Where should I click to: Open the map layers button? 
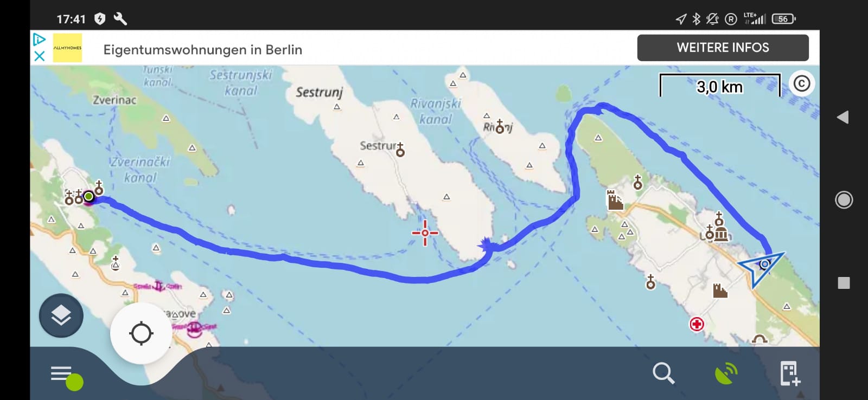click(x=61, y=315)
